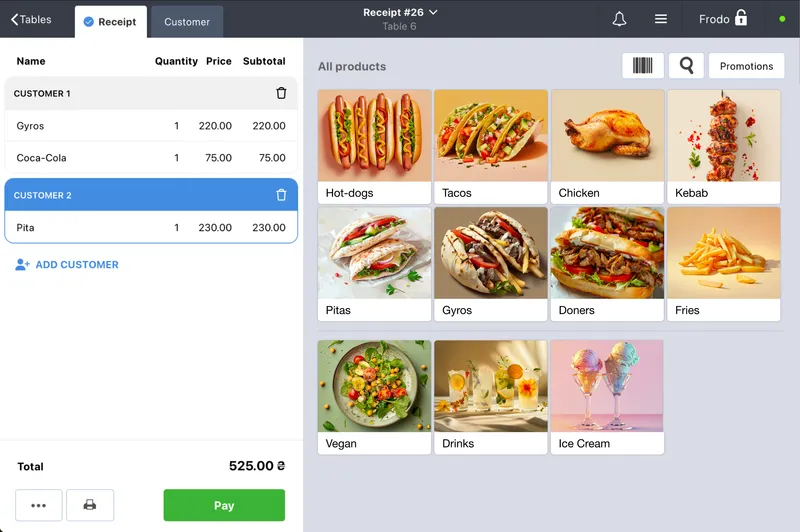Image resolution: width=800 pixels, height=532 pixels.
Task: Click the green Pay button
Action: [224, 505]
